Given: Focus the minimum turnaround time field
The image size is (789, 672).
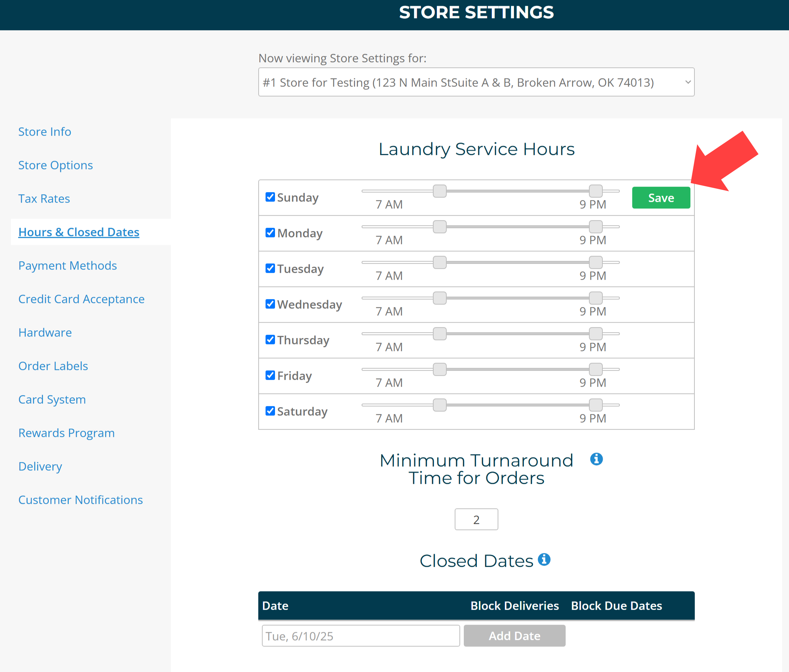Looking at the screenshot, I should click(x=476, y=519).
